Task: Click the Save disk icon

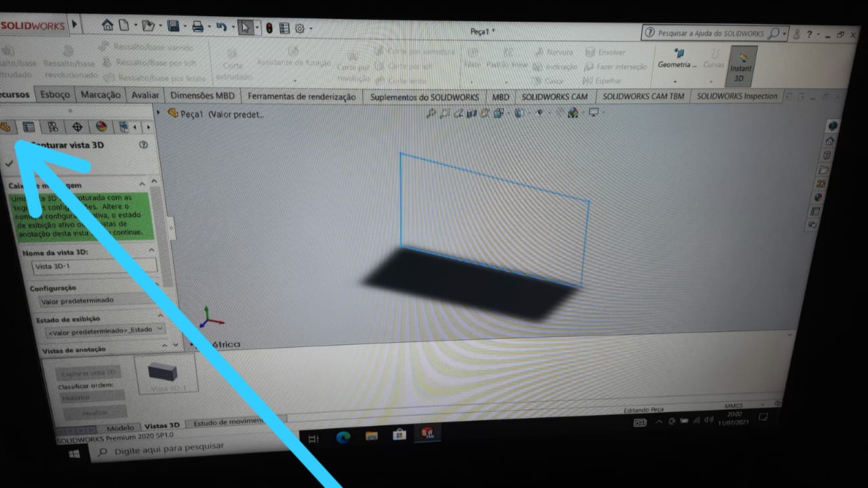Action: click(x=174, y=26)
